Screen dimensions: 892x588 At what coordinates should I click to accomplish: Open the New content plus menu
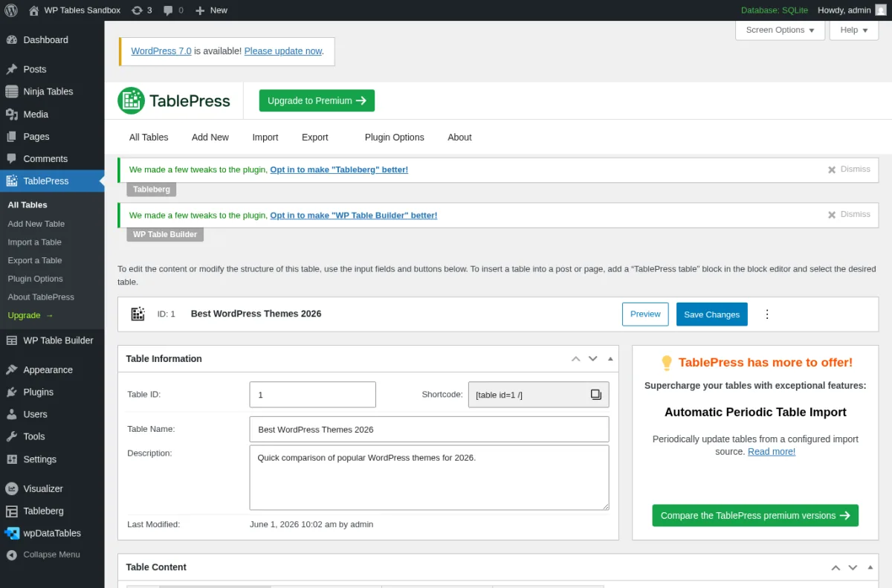pos(211,10)
